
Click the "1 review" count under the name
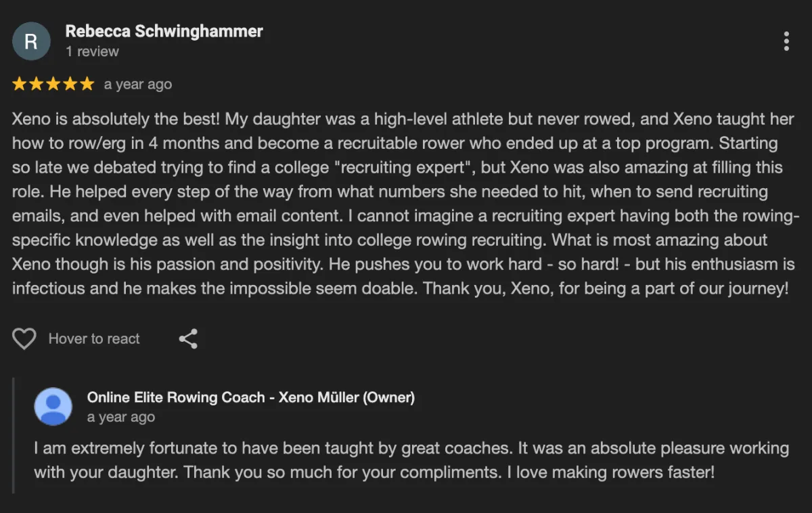point(92,51)
